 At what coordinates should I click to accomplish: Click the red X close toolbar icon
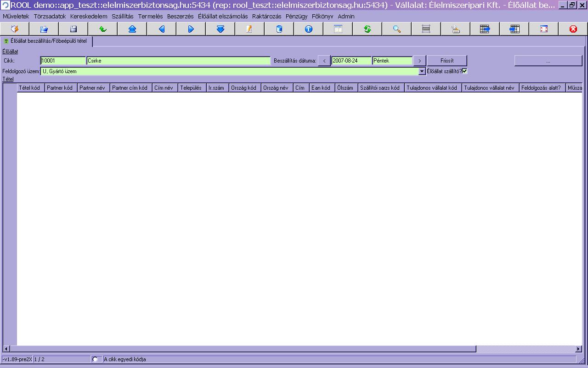point(573,29)
